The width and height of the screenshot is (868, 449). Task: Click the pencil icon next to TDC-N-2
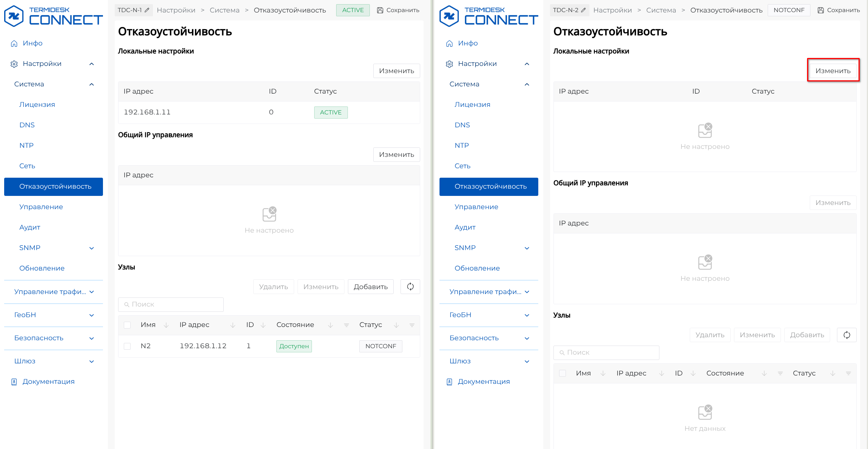[x=583, y=10]
